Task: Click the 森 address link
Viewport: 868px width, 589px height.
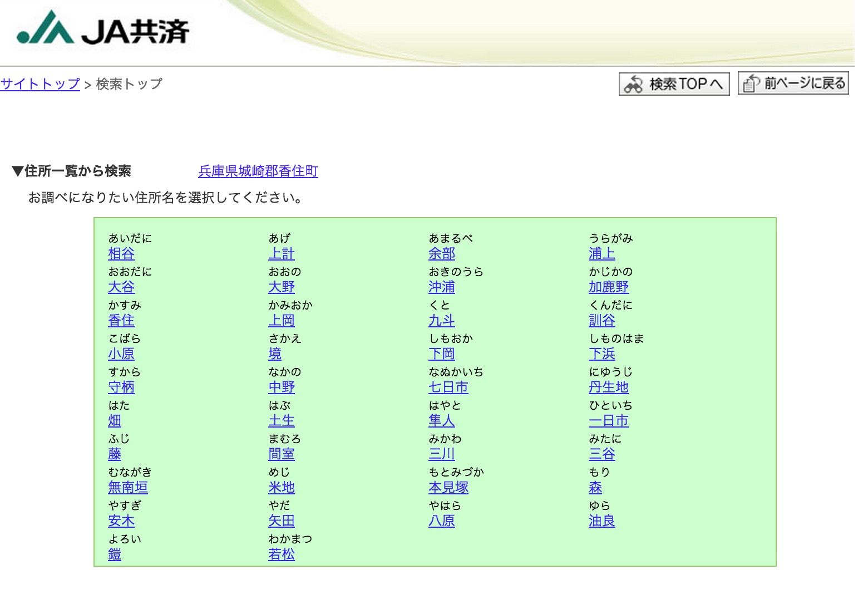Action: [595, 488]
